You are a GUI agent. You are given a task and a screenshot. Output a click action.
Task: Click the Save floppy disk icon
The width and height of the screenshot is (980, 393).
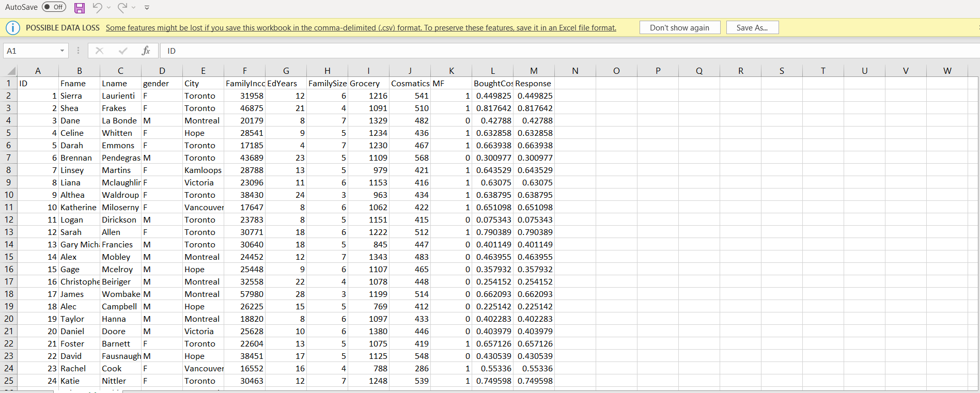click(80, 8)
